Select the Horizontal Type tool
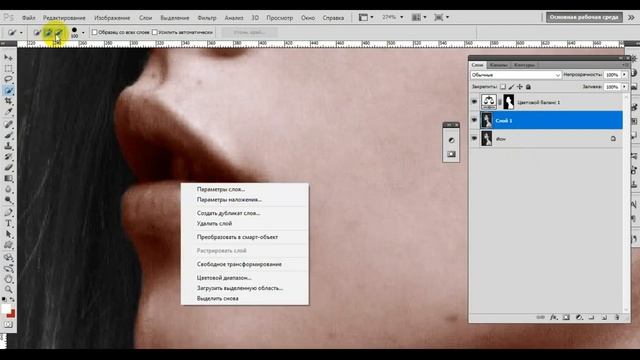The width and height of the screenshot is (640, 360). click(8, 223)
